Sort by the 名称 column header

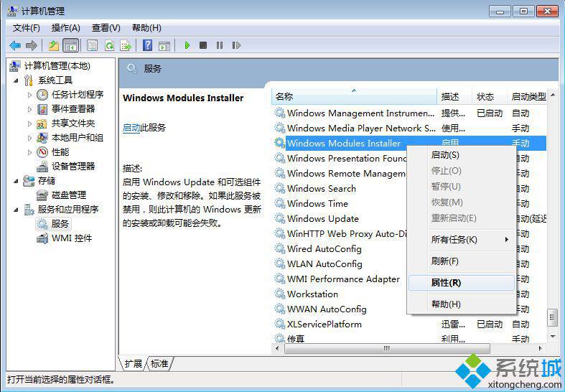(354, 96)
